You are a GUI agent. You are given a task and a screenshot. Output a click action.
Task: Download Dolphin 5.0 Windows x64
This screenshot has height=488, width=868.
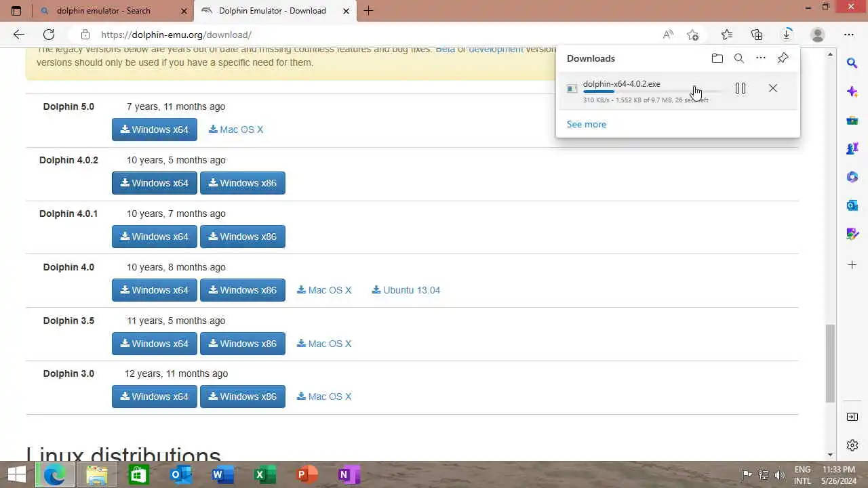coord(155,129)
